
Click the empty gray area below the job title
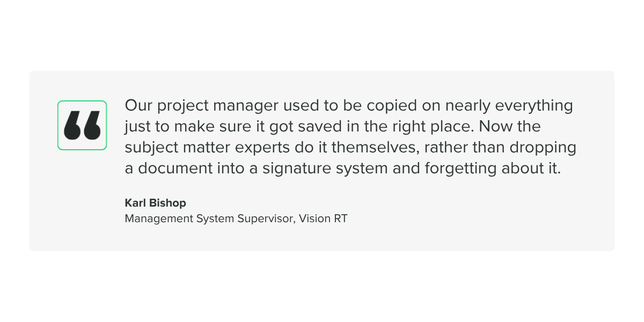click(322, 239)
